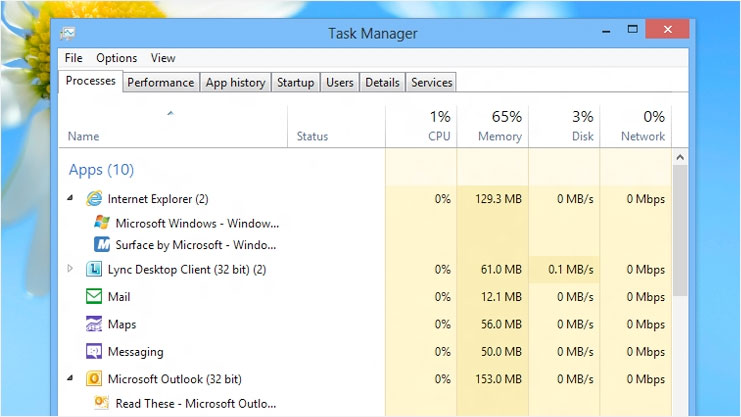Screen dimensions: 741x417
Task: Open the View menu
Action: coord(163,58)
